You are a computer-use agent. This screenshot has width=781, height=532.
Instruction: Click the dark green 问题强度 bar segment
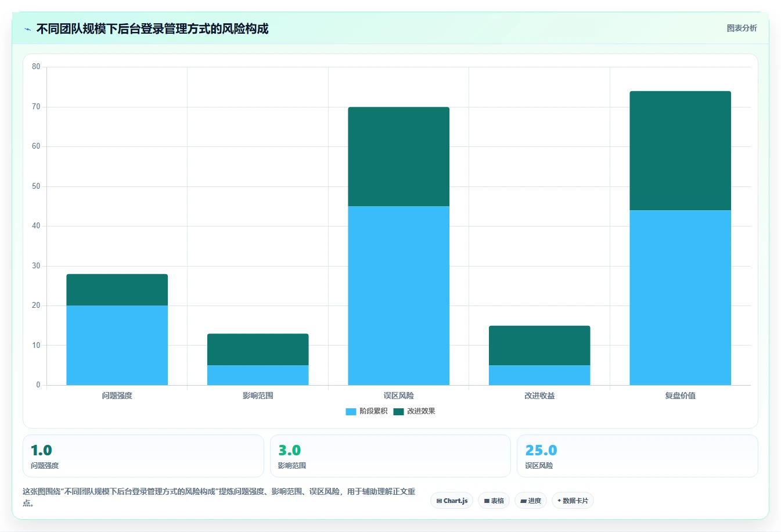point(117,290)
